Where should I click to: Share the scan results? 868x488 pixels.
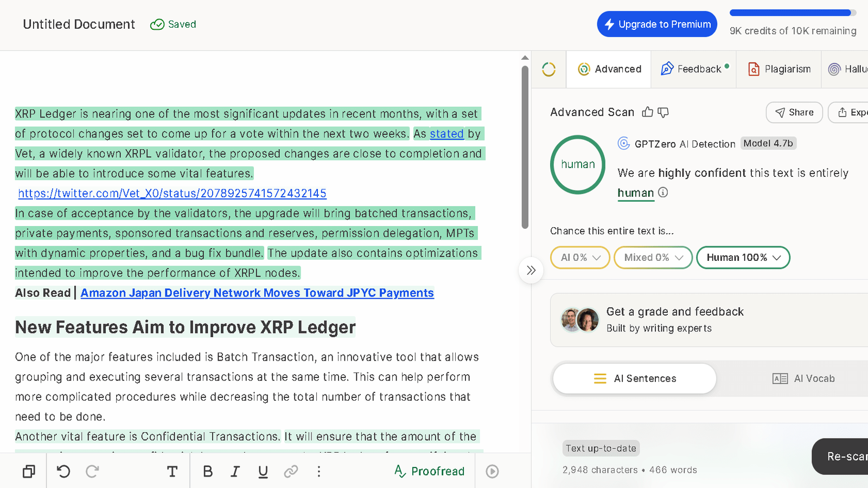(794, 112)
